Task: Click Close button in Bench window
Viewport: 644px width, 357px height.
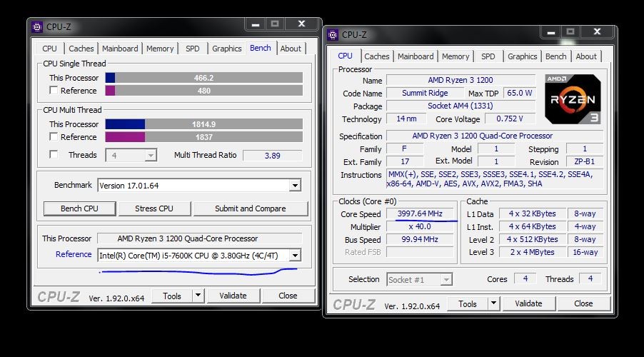Action: pyautogui.click(x=288, y=296)
